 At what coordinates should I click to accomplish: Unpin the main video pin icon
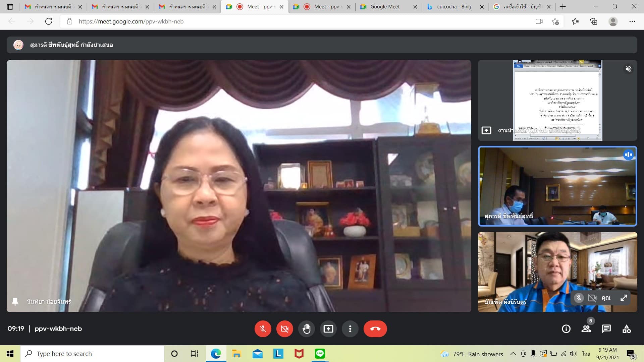click(x=15, y=302)
